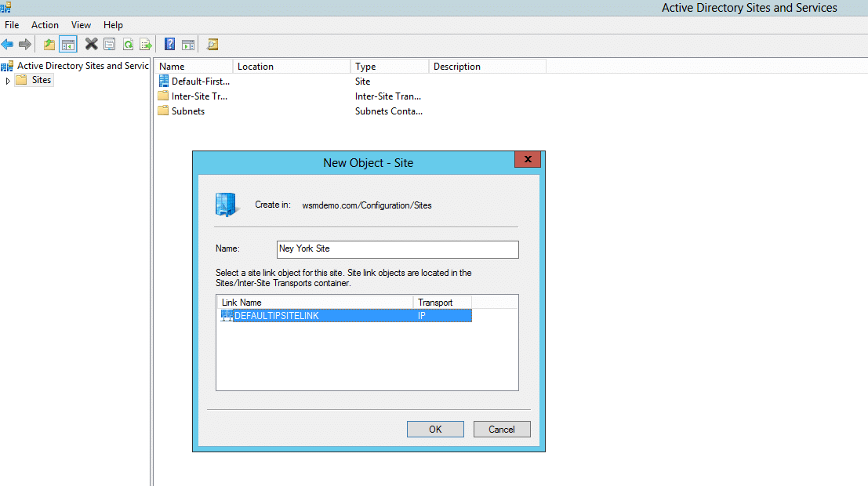Click the Cancel button
This screenshot has width=868, height=486.
click(502, 429)
